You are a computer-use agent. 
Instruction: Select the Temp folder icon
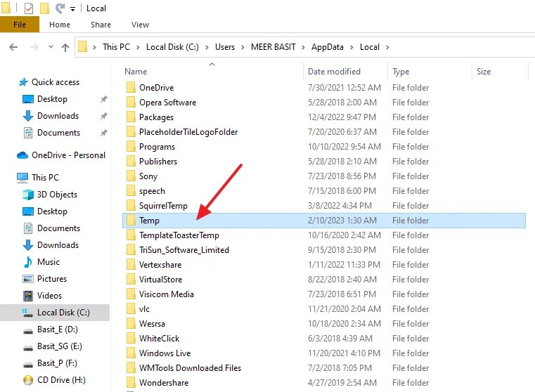(x=131, y=220)
